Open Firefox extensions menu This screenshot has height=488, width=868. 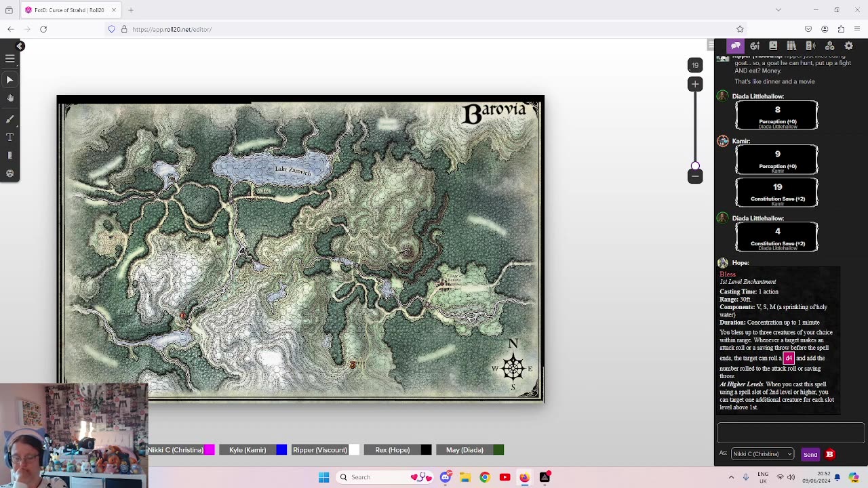(x=841, y=29)
